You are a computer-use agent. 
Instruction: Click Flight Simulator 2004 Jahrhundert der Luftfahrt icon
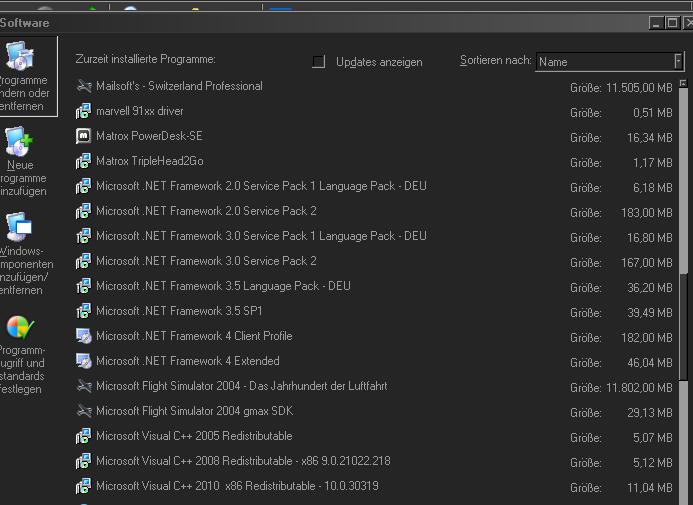coord(84,386)
